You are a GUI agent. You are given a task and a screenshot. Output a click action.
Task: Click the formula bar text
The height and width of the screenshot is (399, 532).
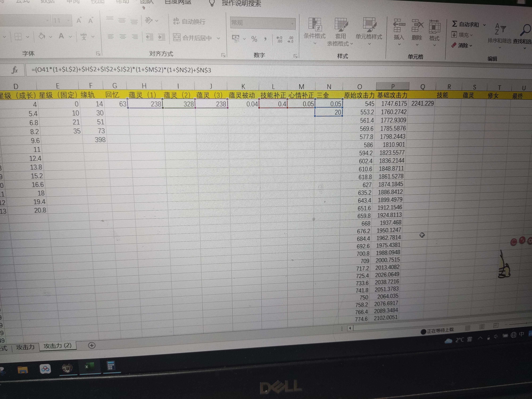(x=121, y=70)
